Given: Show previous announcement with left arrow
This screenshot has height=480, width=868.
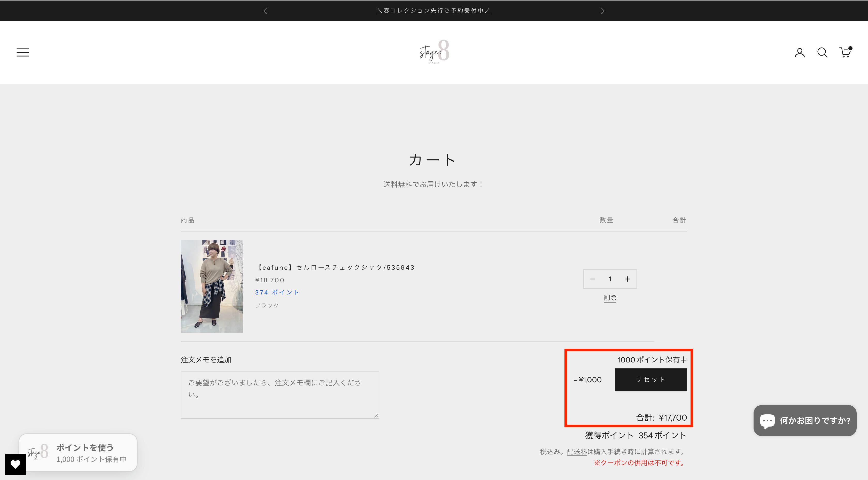Looking at the screenshot, I should pos(265,11).
